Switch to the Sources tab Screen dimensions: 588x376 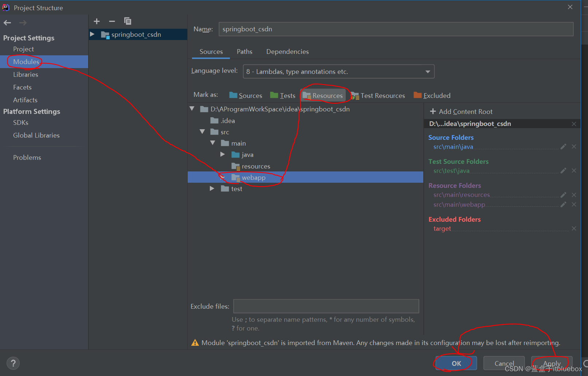[211, 52]
